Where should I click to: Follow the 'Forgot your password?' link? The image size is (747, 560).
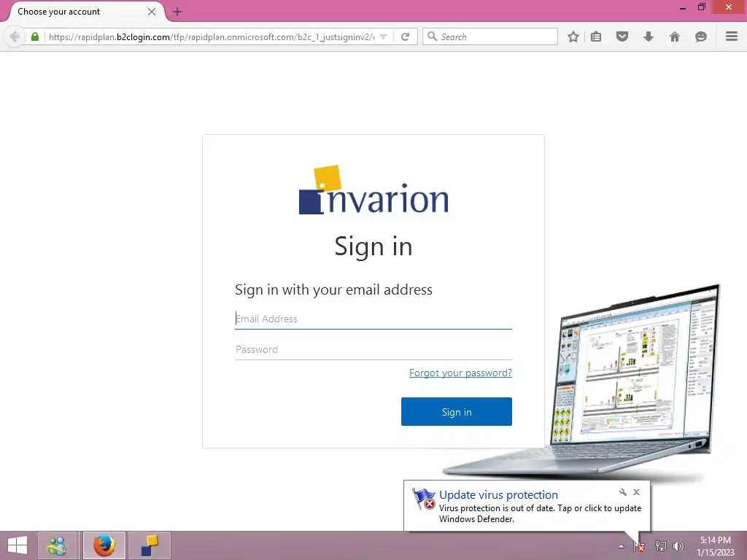point(460,373)
